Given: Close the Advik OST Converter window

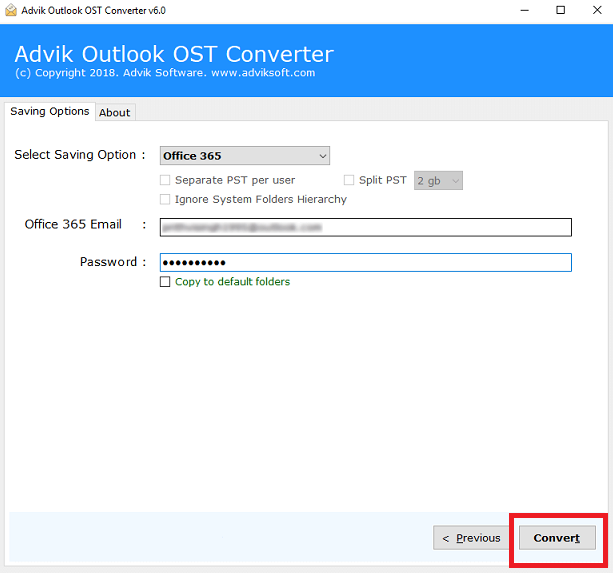Looking at the screenshot, I should (x=597, y=11).
